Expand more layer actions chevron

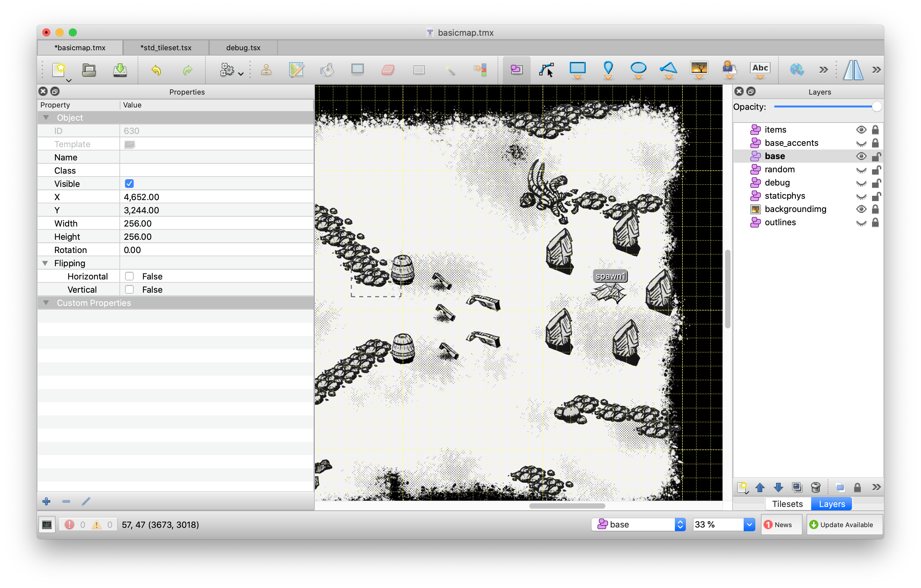point(876,487)
